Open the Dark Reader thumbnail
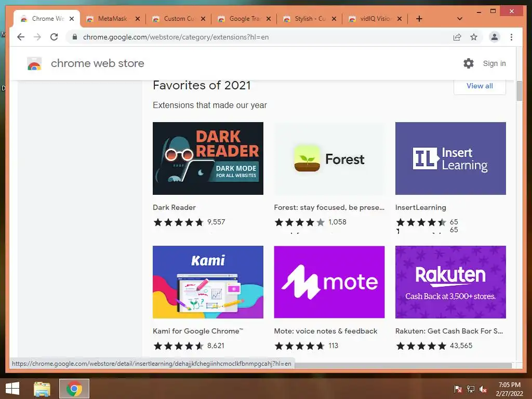Screen dimensions: 532x399 (208, 158)
